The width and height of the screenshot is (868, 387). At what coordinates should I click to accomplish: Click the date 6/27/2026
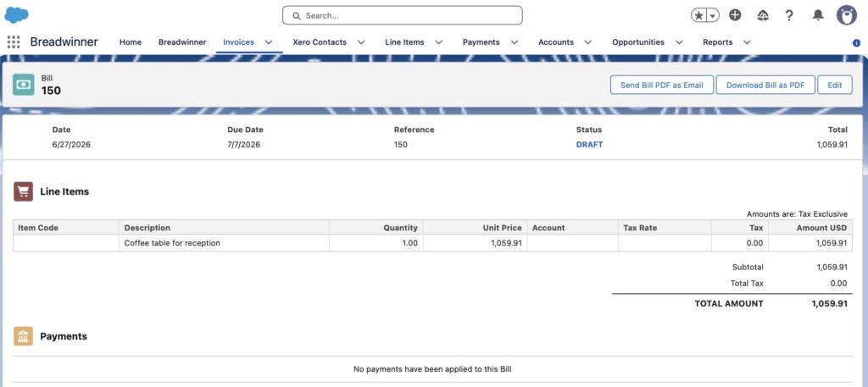click(71, 144)
